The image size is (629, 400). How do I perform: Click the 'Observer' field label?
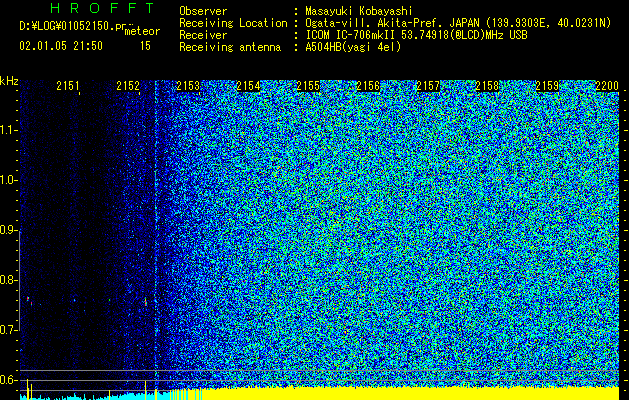tap(203, 11)
